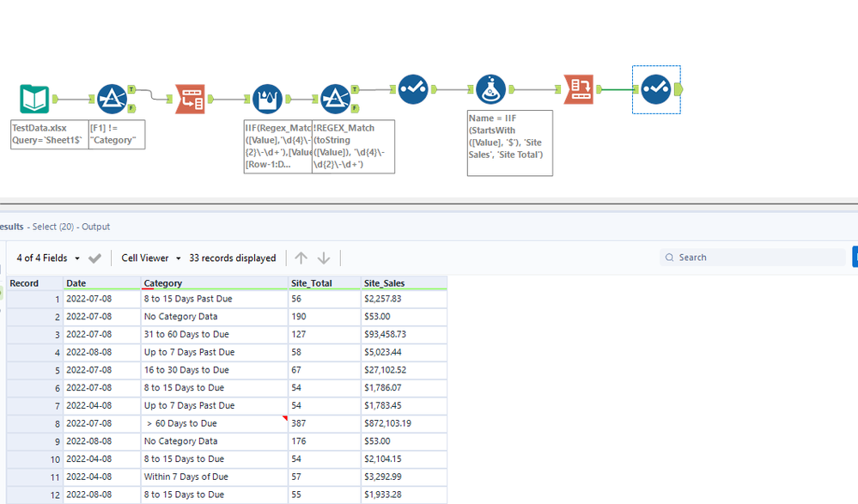
Task: Click Site_Sales value $2,257.83
Action: [x=404, y=299]
